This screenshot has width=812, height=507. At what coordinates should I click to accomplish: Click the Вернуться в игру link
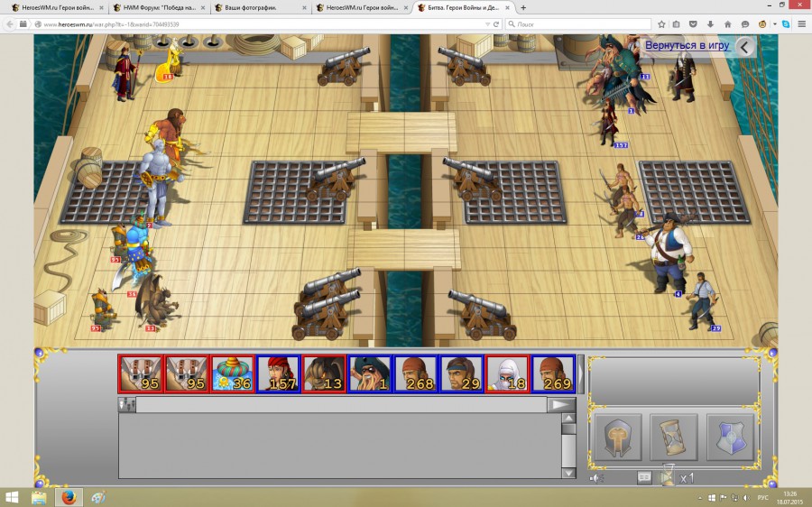click(687, 46)
